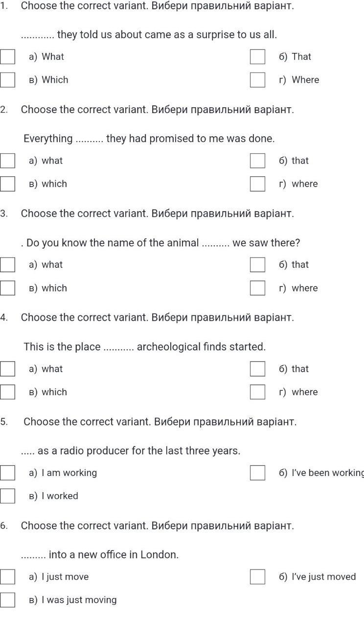Tick 'that' for the Everything sentence

(257, 161)
